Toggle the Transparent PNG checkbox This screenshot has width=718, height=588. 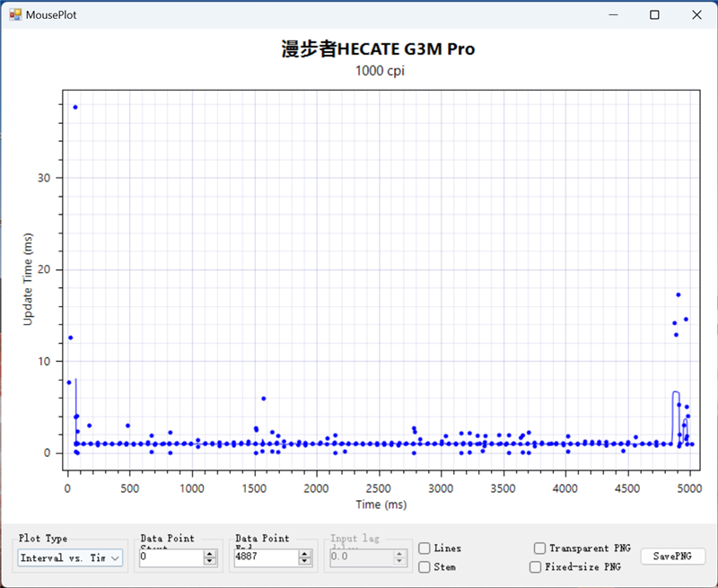point(540,549)
